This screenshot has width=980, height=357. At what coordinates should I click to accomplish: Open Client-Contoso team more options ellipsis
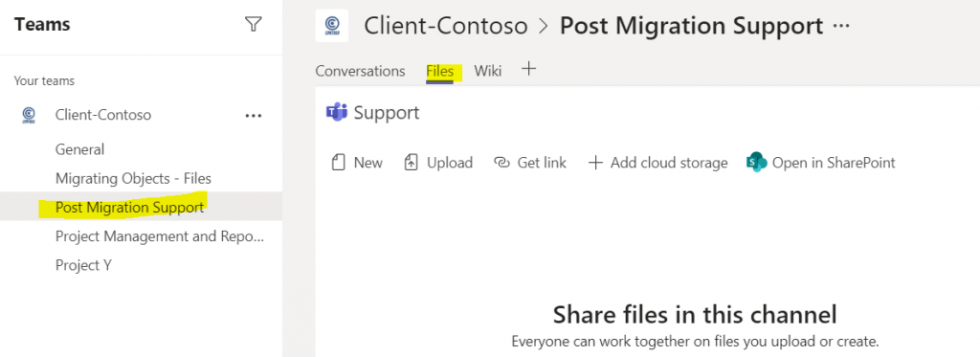pos(253,116)
